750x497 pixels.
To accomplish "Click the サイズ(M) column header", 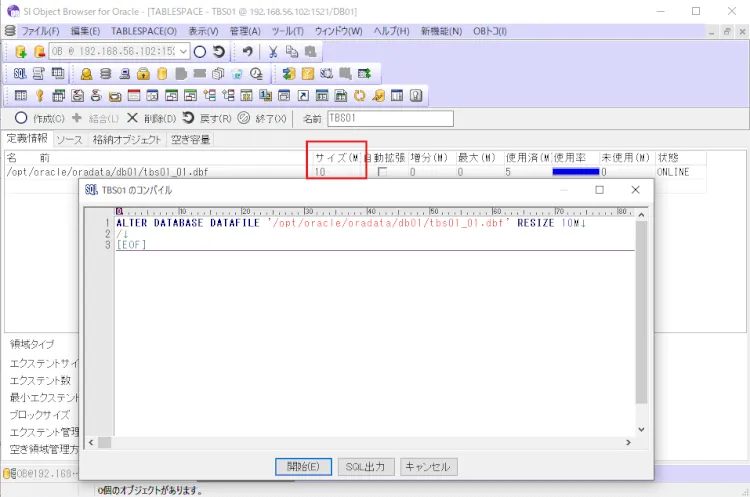I will [x=338, y=157].
